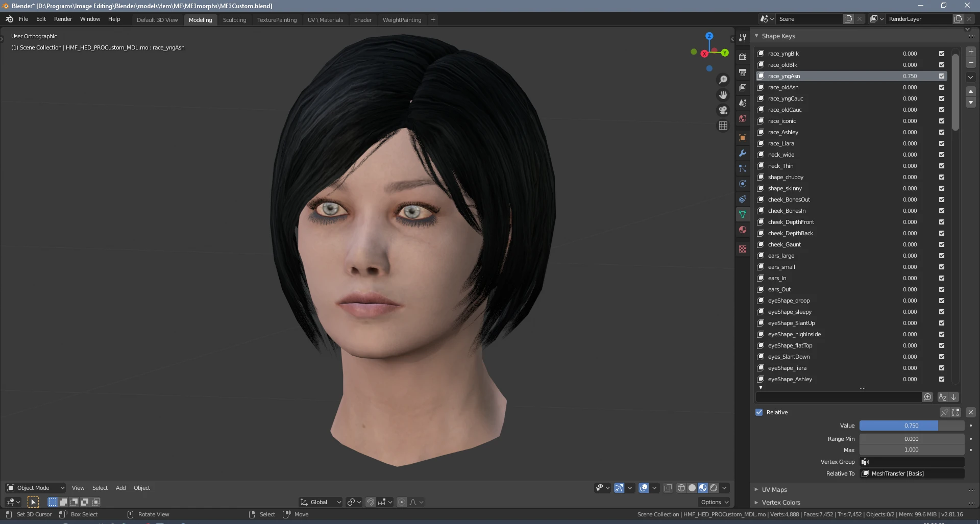Image resolution: width=980 pixels, height=524 pixels.
Task: Uncheck neck_wide shape key checkbox
Action: 942,155
